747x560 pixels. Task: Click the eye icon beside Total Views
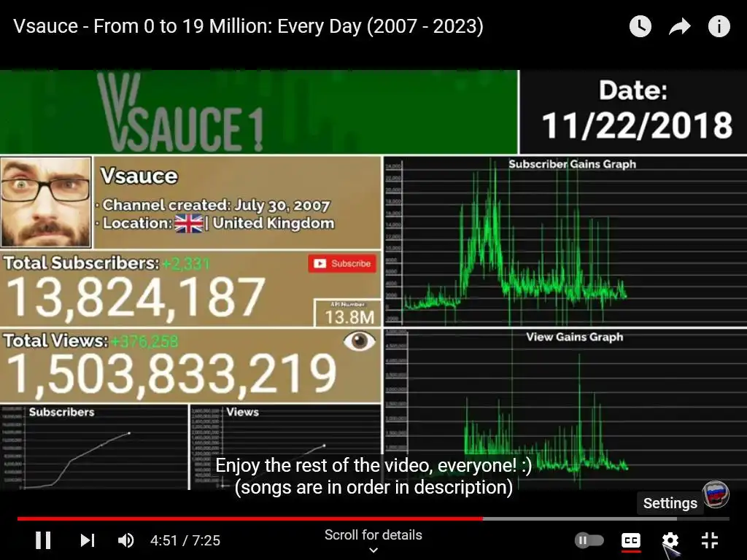click(x=359, y=341)
